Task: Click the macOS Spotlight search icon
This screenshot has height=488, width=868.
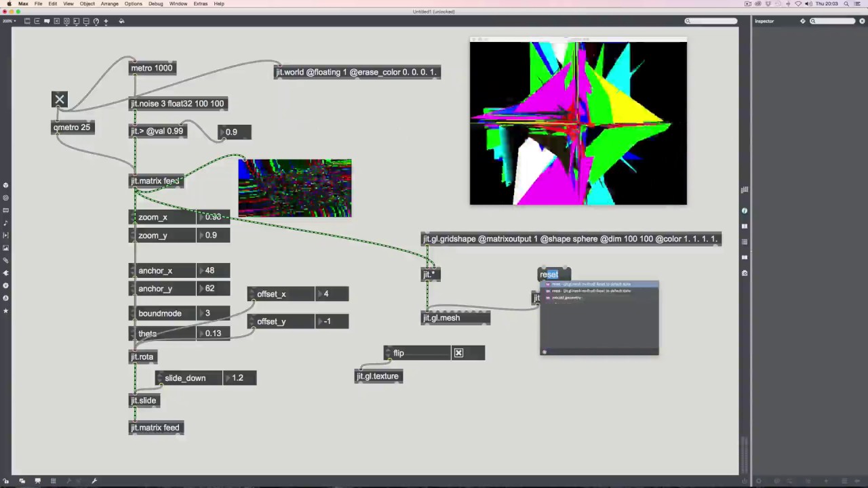Action: (848, 3)
